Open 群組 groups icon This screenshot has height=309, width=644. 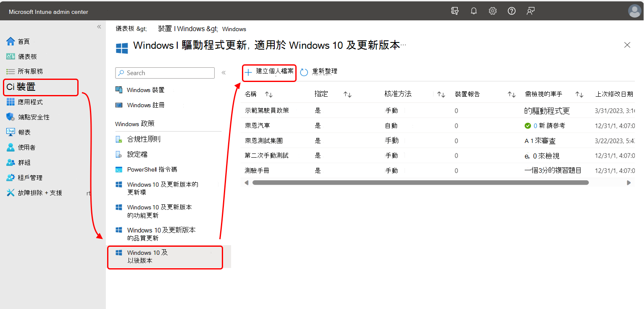click(11, 162)
